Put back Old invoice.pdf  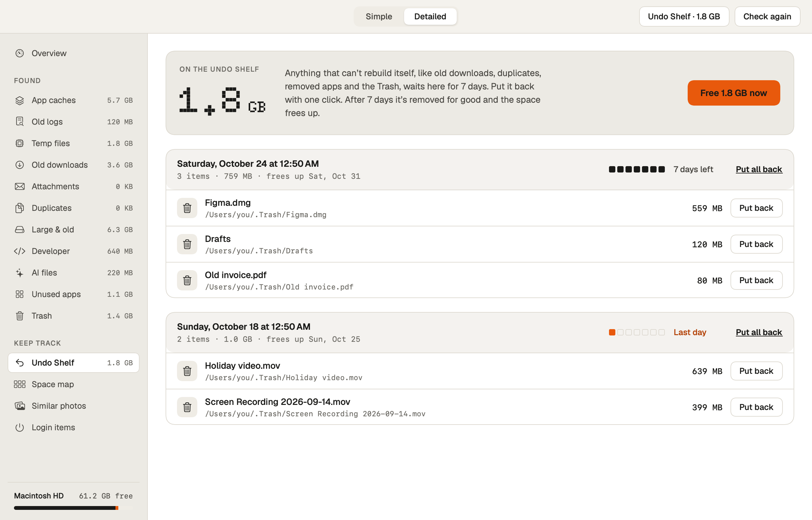(756, 280)
